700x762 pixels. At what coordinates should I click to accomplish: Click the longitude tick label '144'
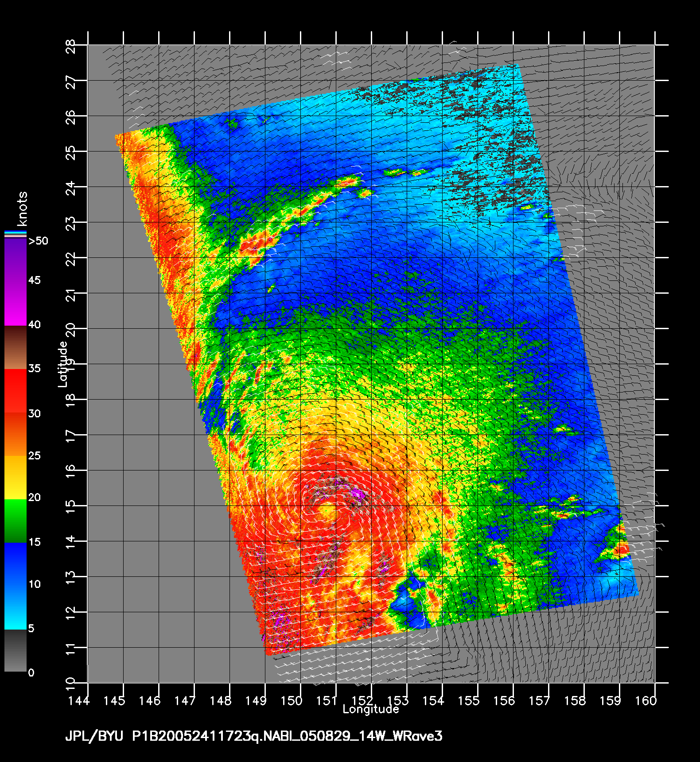click(x=79, y=701)
